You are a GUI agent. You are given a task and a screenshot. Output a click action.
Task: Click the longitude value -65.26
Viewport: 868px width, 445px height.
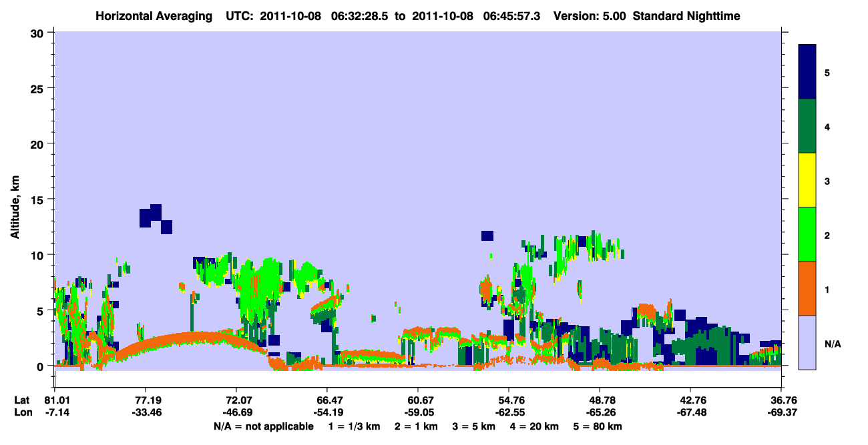[x=600, y=412]
